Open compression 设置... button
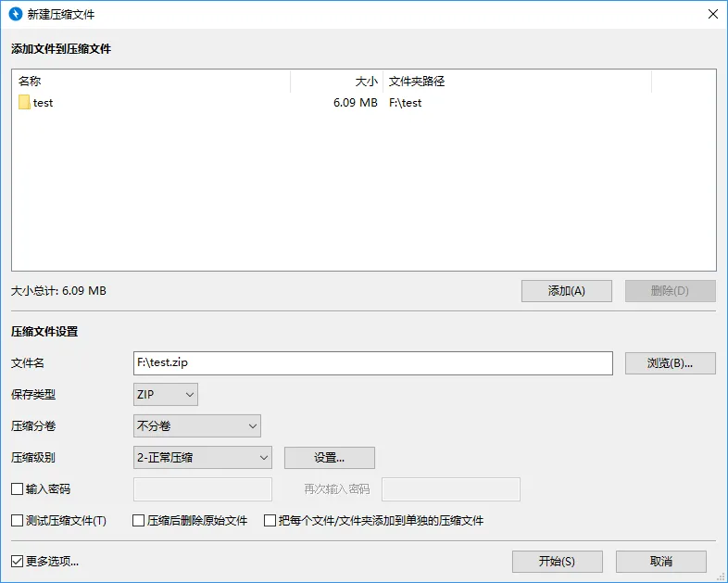The image size is (728, 583). (329, 457)
